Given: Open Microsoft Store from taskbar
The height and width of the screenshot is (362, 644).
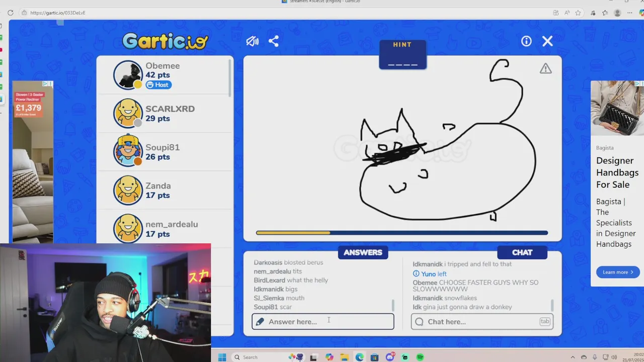Looking at the screenshot, I should point(374,357).
